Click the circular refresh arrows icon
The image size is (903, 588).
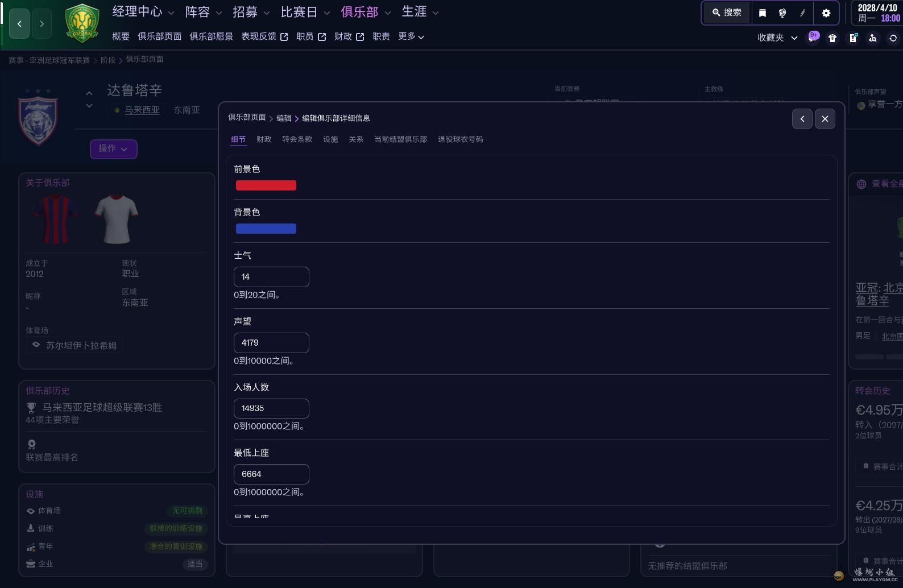pyautogui.click(x=893, y=38)
